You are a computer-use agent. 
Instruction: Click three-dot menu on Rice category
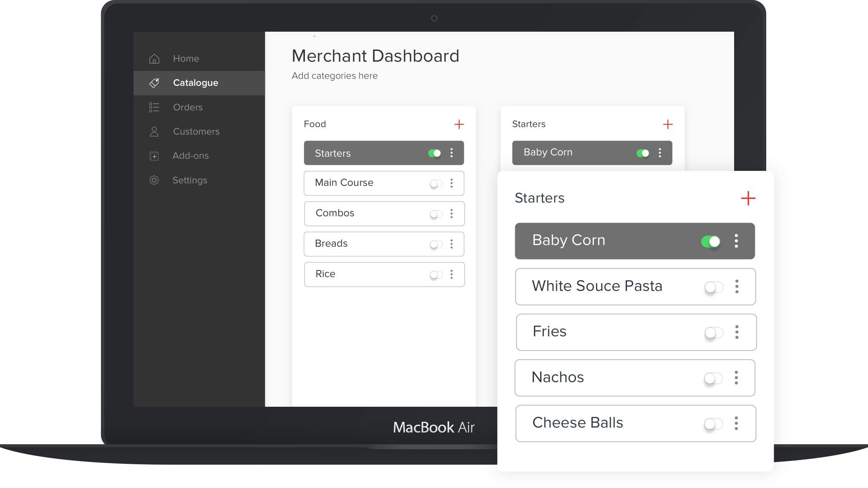click(x=452, y=274)
